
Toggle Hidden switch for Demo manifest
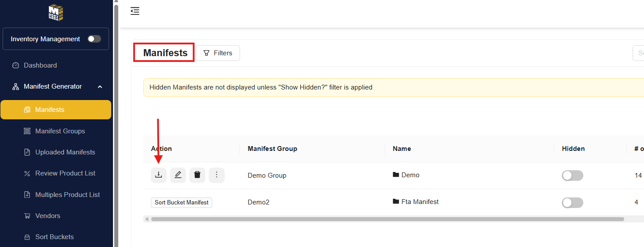[572, 175]
